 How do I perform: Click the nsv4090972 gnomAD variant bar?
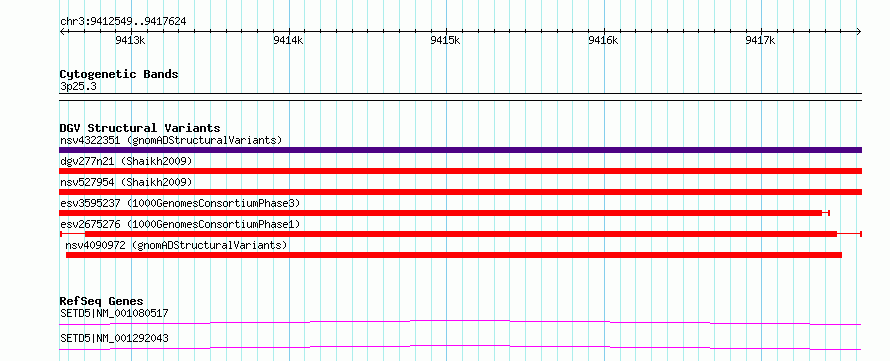(454, 255)
